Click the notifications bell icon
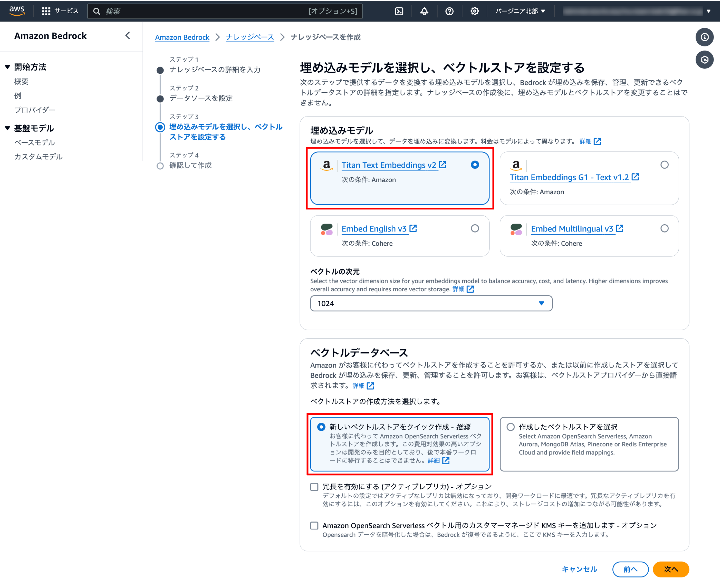This screenshot has height=588, width=721. [x=424, y=11]
